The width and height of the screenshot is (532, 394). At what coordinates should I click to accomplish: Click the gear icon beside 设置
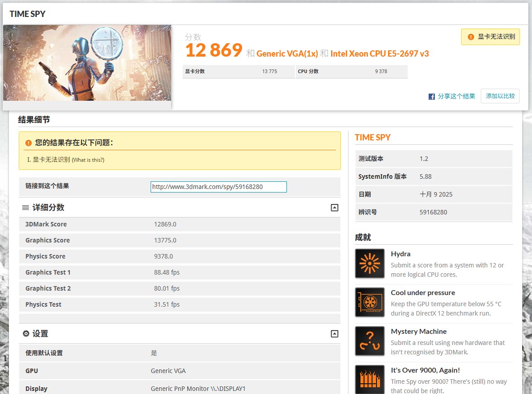click(x=26, y=333)
